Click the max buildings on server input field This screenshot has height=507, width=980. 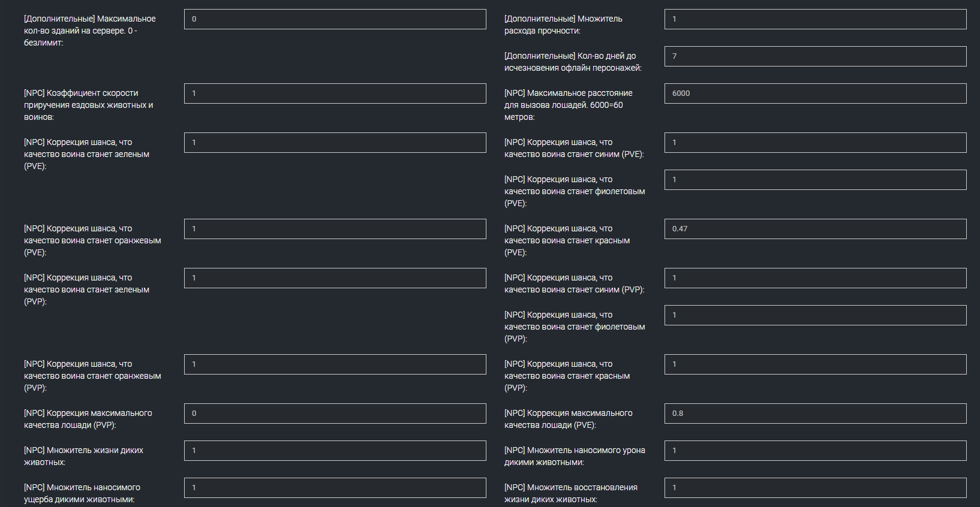(x=335, y=19)
